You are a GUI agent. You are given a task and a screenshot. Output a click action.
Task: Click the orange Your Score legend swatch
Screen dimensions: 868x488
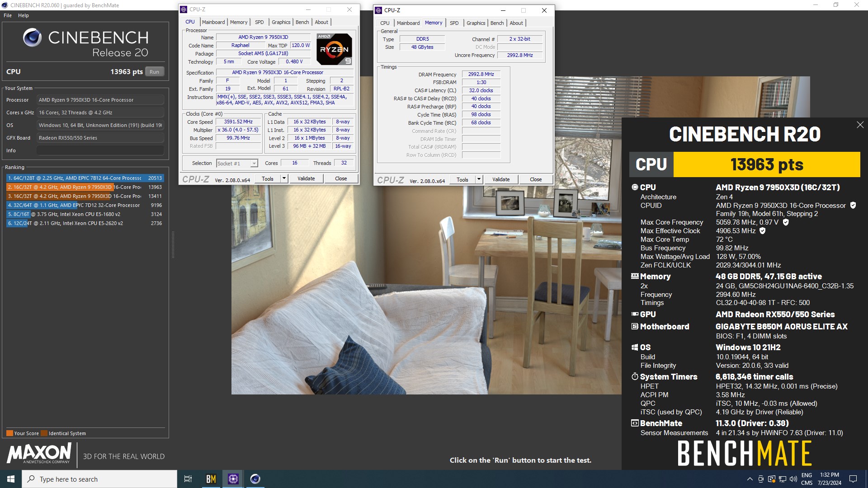9,433
